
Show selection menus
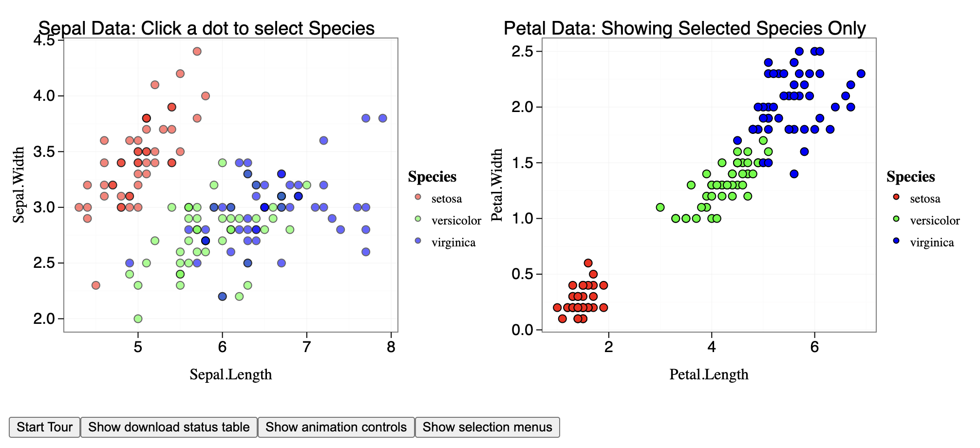487,427
